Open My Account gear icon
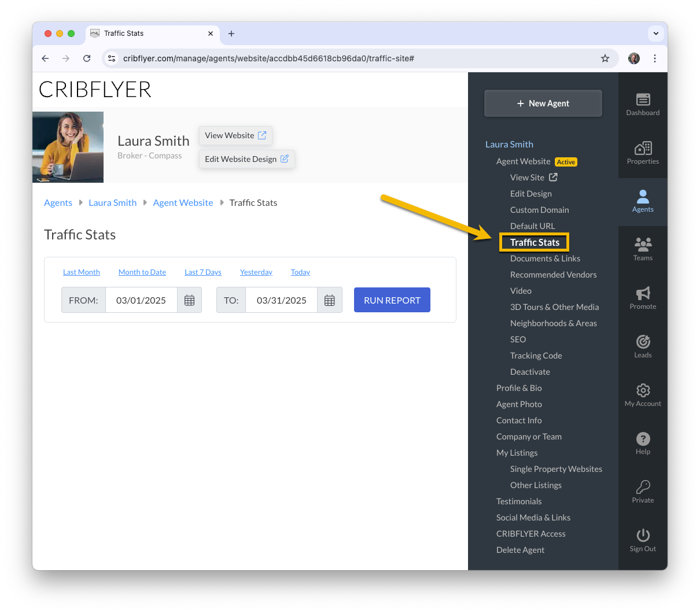700x613 pixels. [643, 390]
